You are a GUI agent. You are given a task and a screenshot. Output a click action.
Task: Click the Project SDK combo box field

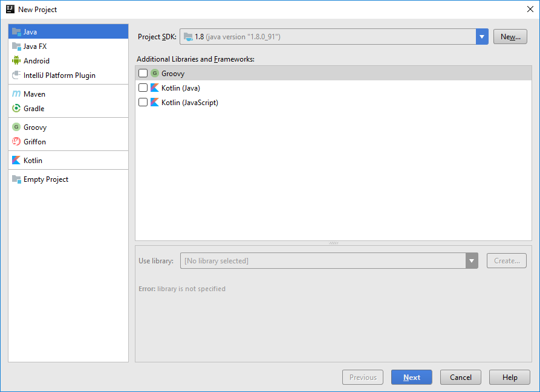(x=328, y=37)
